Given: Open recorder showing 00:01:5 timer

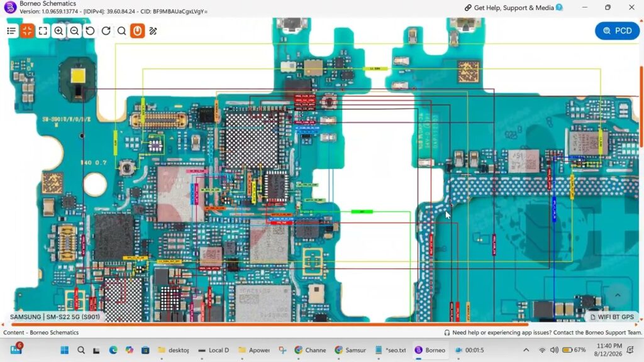Looking at the screenshot, I should coord(470,350).
